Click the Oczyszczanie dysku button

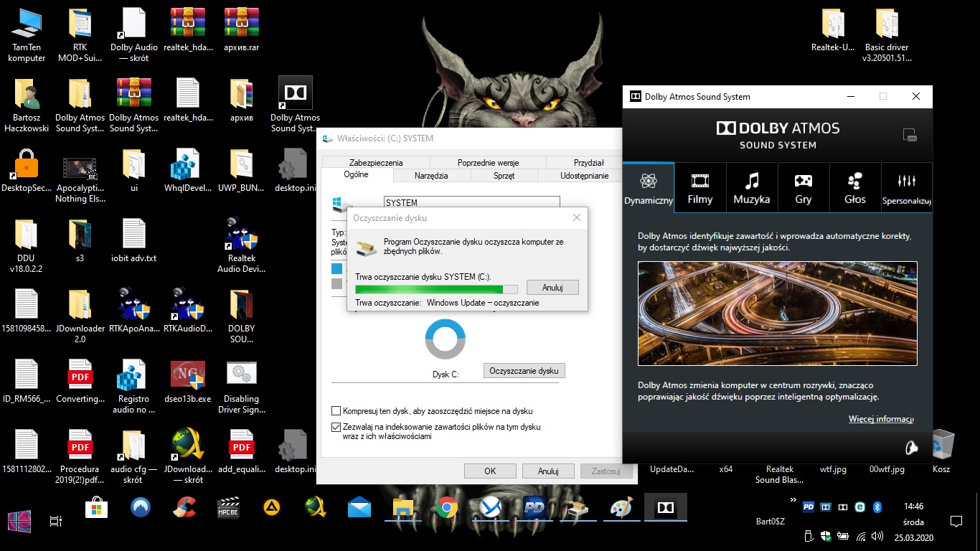[524, 371]
